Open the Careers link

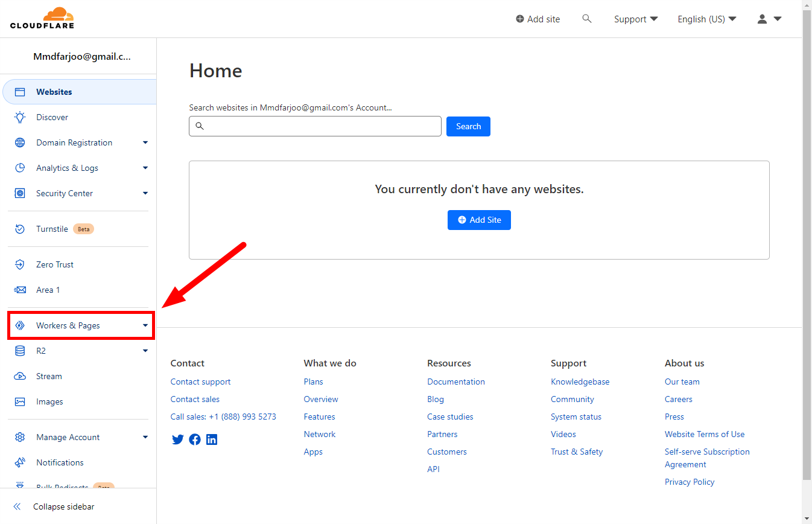pos(679,399)
